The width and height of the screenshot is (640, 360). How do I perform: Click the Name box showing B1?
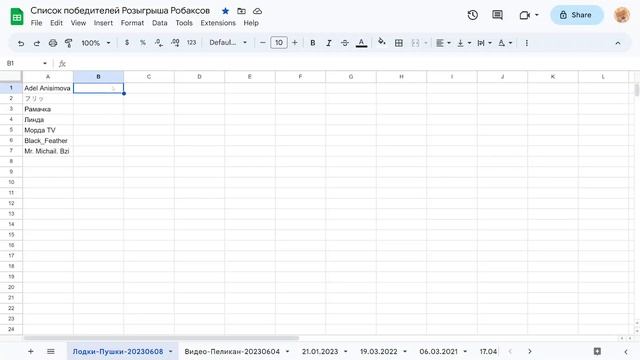pos(27,63)
